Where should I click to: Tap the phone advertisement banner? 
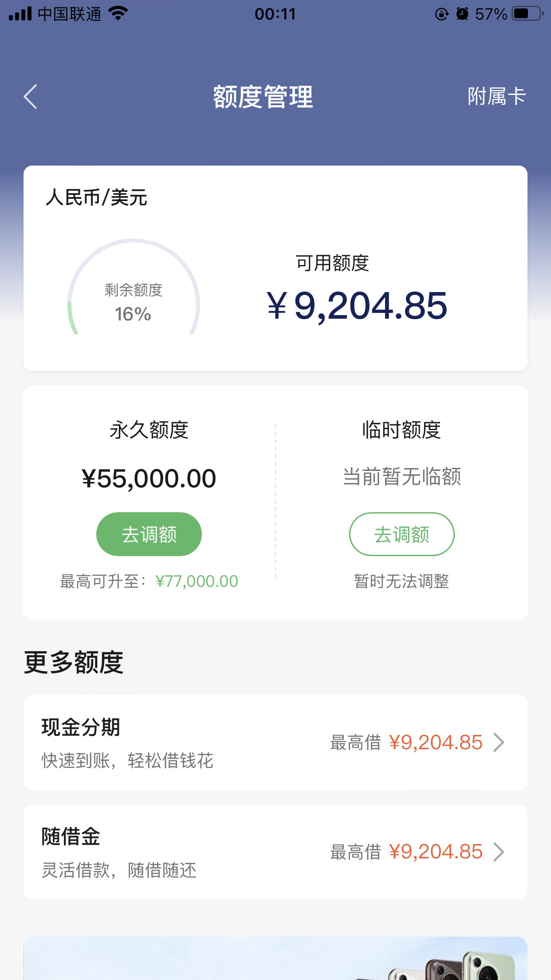275,958
